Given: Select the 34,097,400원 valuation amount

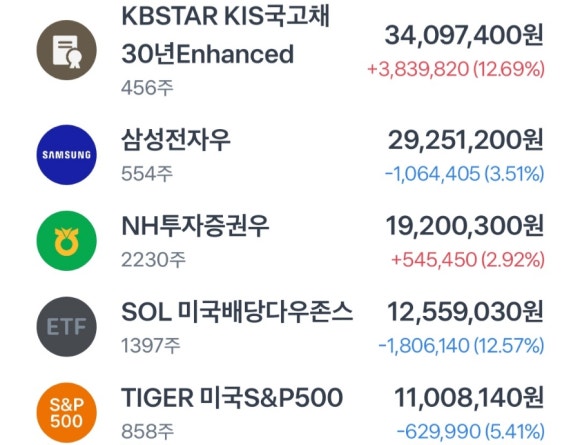Looking at the screenshot, I should coord(464,36).
